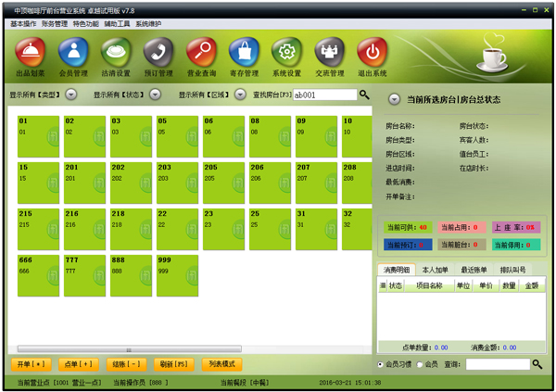This screenshot has width=556, height=392.
Task: Select table card 888
Action: (132, 275)
